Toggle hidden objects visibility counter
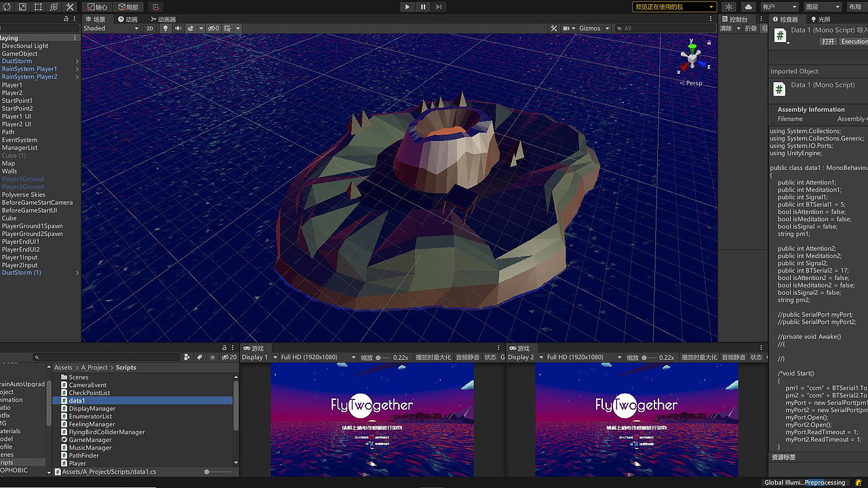Viewport: 868px width, 488px height. pos(214,28)
